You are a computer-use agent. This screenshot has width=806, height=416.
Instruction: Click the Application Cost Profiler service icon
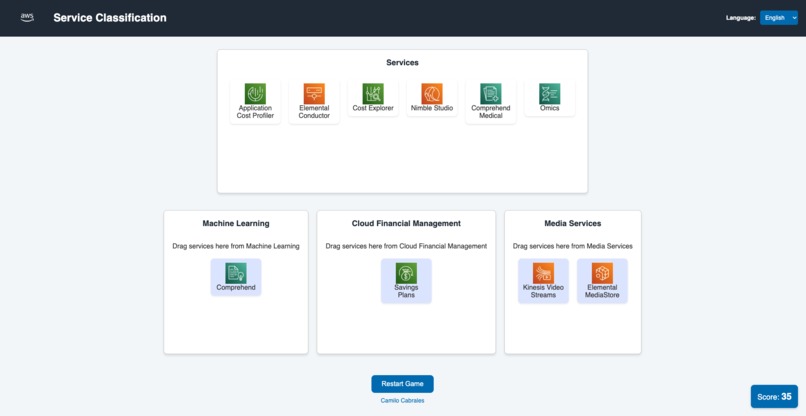255,94
